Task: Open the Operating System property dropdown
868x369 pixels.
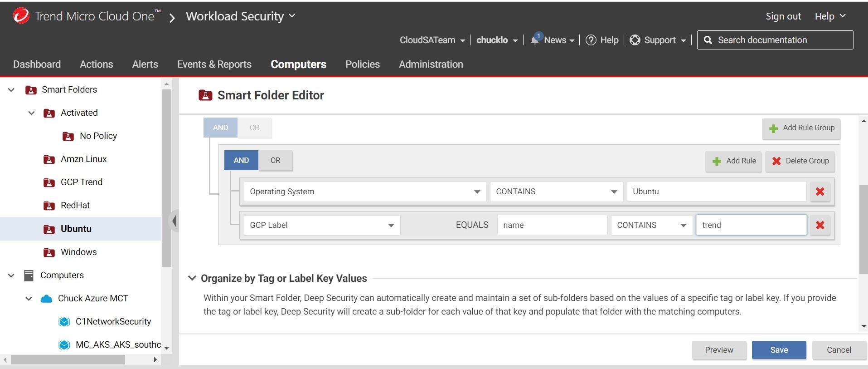Action: (x=365, y=192)
